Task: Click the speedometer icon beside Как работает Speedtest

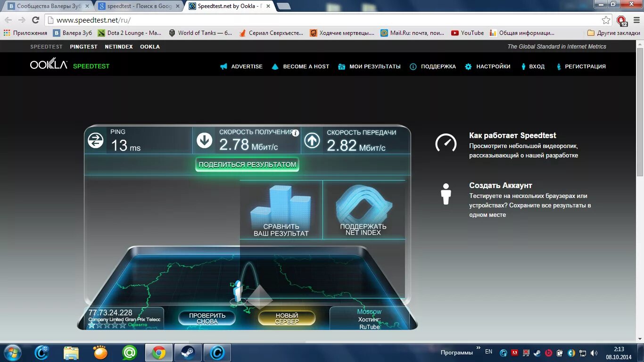Action: (446, 143)
